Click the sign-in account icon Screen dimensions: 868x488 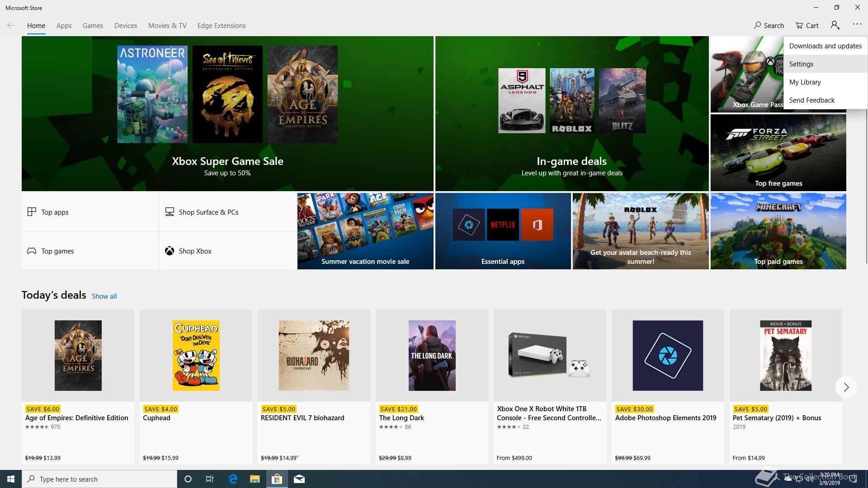835,25
